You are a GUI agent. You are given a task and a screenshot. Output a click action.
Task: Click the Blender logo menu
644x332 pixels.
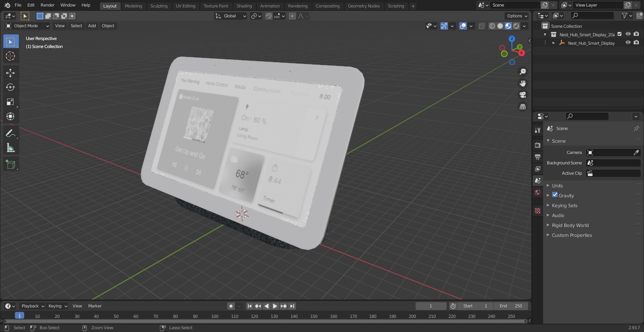(x=7, y=5)
